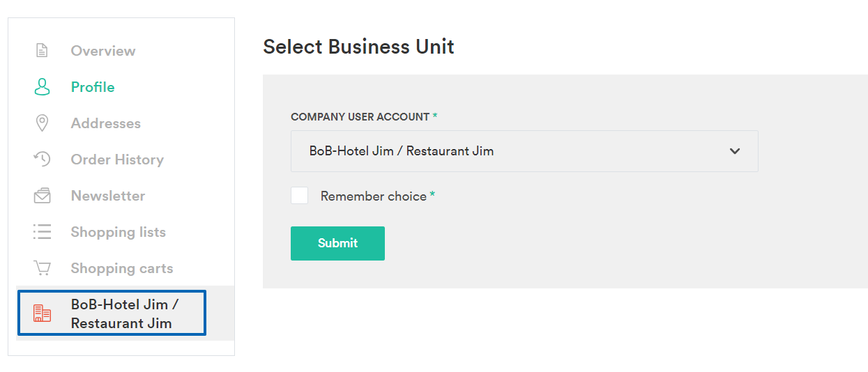Viewport: 868px width, 372px height.
Task: Click the Order History clock icon
Action: click(x=43, y=160)
